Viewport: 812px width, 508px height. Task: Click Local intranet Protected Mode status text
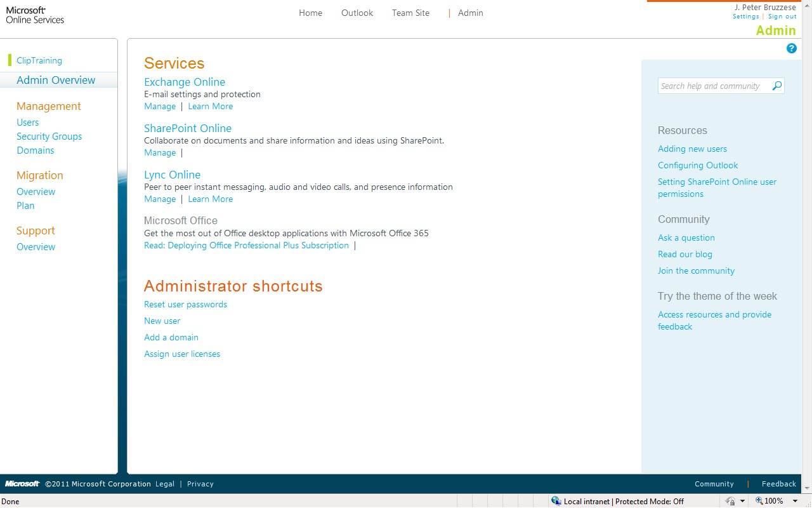[624, 501]
